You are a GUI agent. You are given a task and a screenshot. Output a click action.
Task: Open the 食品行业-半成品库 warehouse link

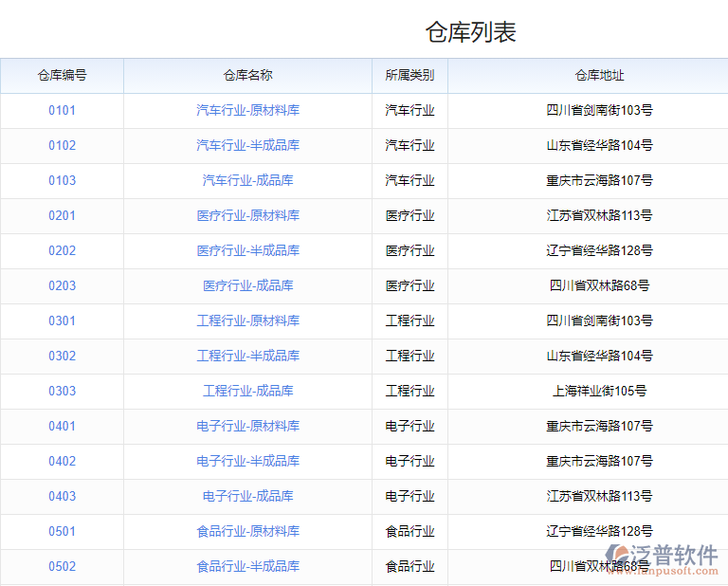pyautogui.click(x=248, y=566)
